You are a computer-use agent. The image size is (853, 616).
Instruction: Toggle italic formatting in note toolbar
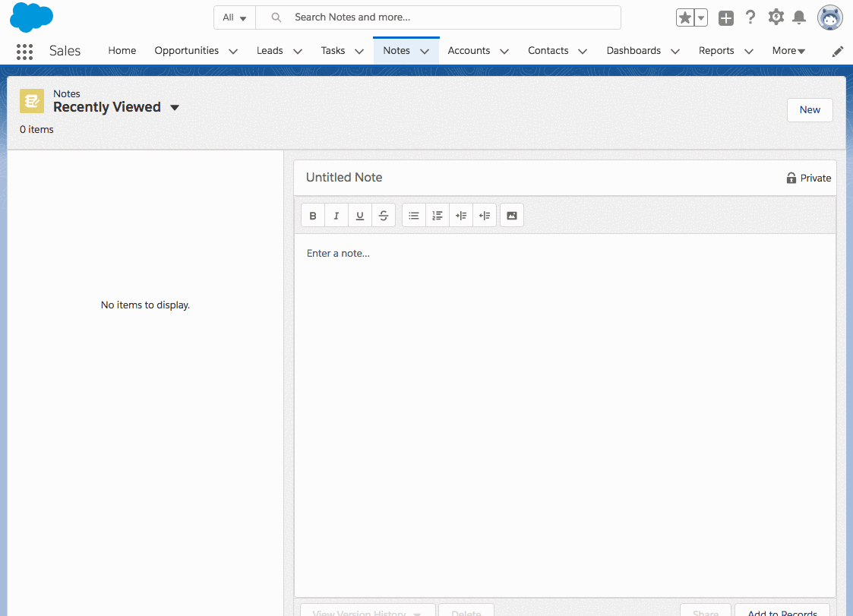pyautogui.click(x=336, y=216)
